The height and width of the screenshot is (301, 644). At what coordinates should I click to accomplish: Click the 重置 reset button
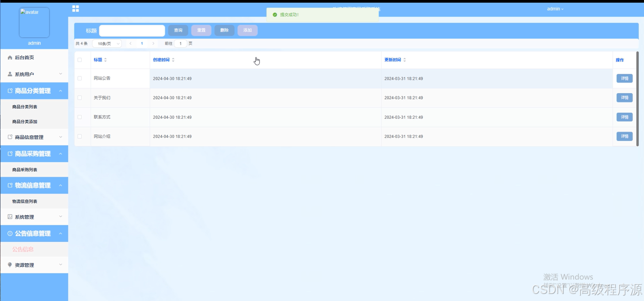[201, 30]
